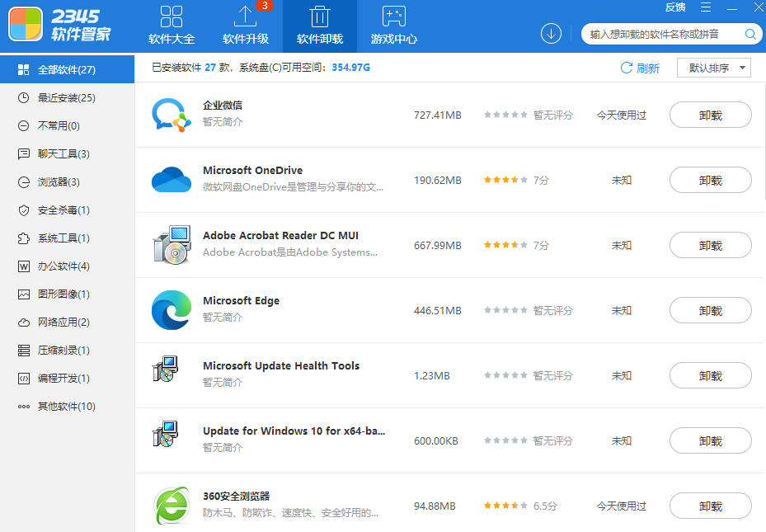
Task: Open the download manager arrow icon
Action: point(551,34)
